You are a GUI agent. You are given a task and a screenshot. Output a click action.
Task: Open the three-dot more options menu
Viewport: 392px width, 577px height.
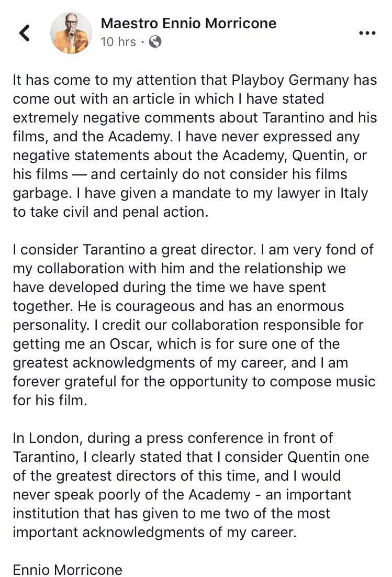tap(367, 33)
